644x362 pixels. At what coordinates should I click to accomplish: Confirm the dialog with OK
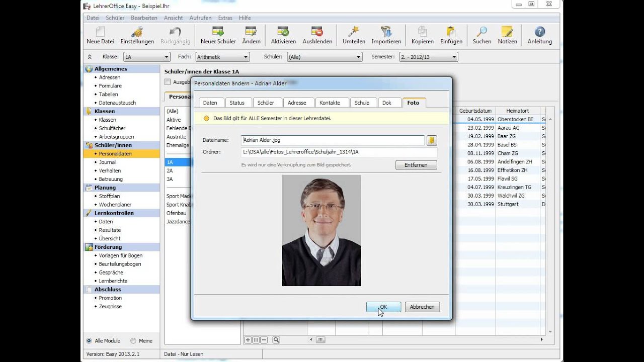point(383,307)
